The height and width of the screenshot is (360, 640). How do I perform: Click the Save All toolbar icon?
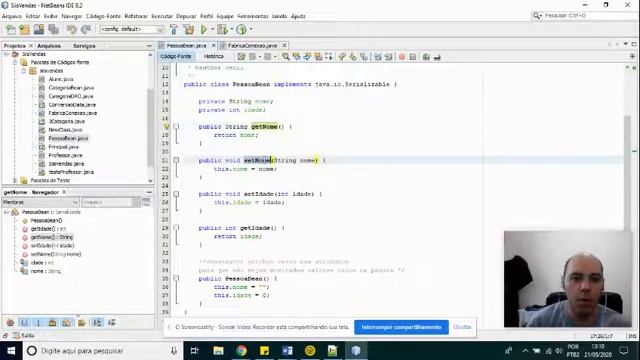click(53, 29)
